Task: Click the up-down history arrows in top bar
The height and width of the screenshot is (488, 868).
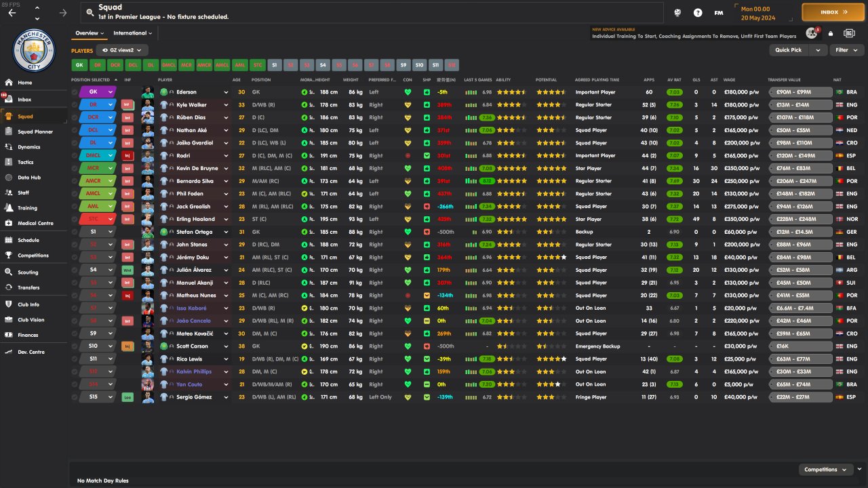Action: click(x=37, y=13)
